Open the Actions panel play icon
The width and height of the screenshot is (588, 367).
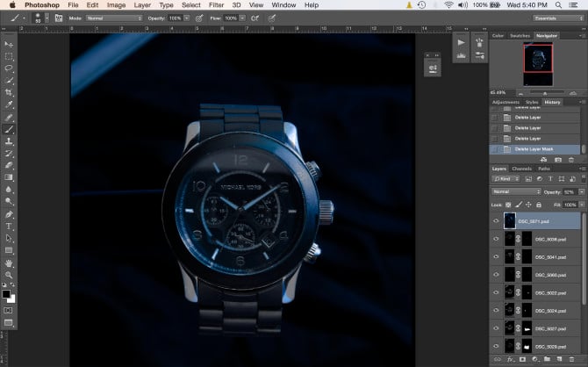[462, 43]
